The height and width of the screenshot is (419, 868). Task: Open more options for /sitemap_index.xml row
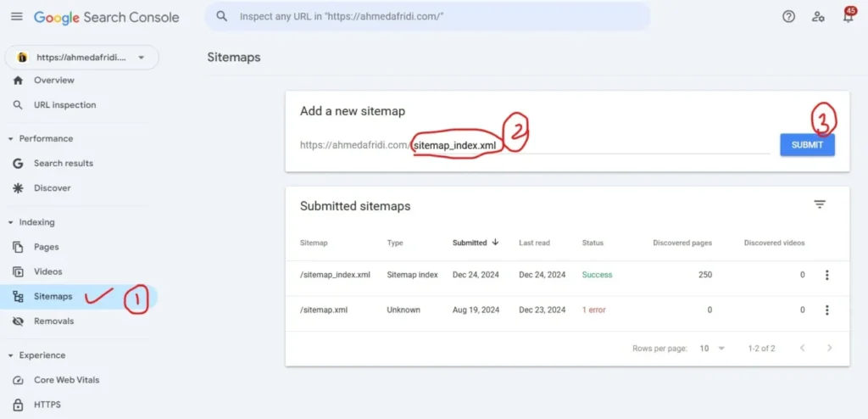(826, 275)
